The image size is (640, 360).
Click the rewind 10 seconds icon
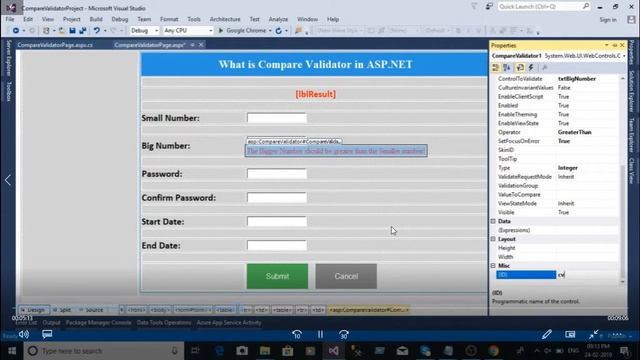[x=297, y=335]
